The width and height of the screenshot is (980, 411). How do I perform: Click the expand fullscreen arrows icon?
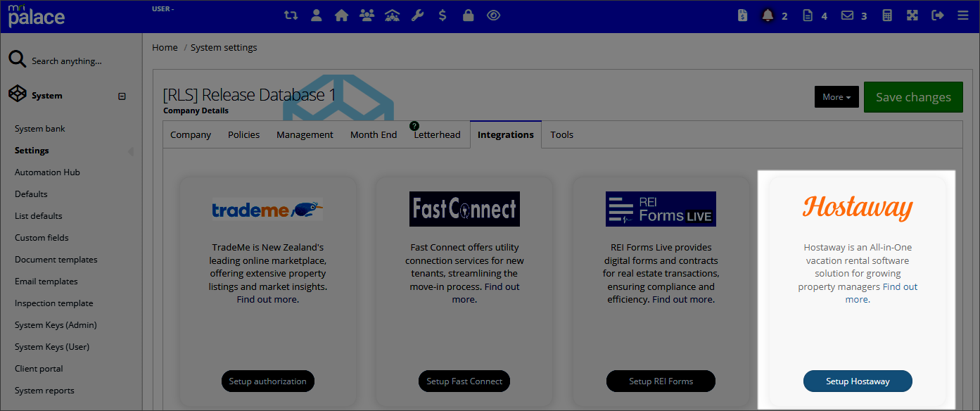[912, 15]
